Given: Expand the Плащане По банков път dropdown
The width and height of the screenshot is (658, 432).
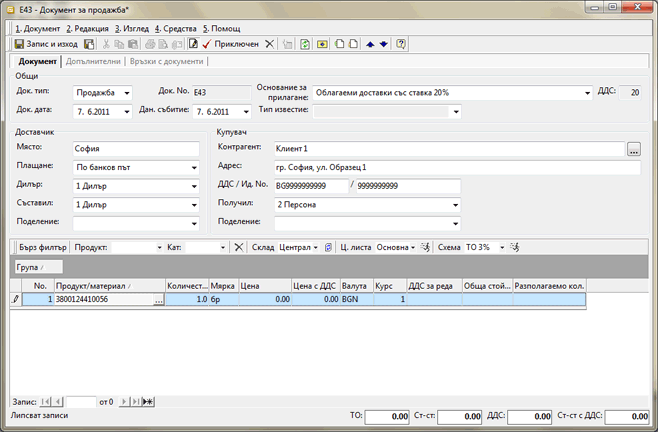Looking at the screenshot, I should point(194,168).
